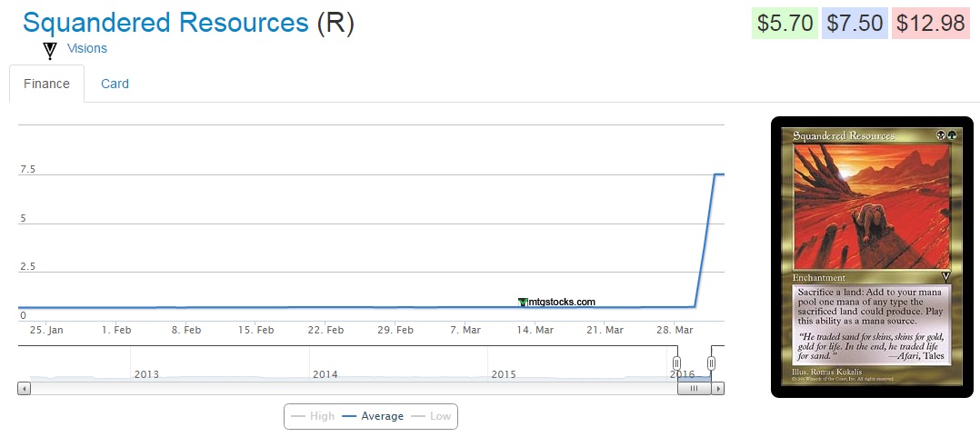Image resolution: width=980 pixels, height=437 pixels.
Task: Toggle the Average price series in legend
Action: (x=373, y=416)
